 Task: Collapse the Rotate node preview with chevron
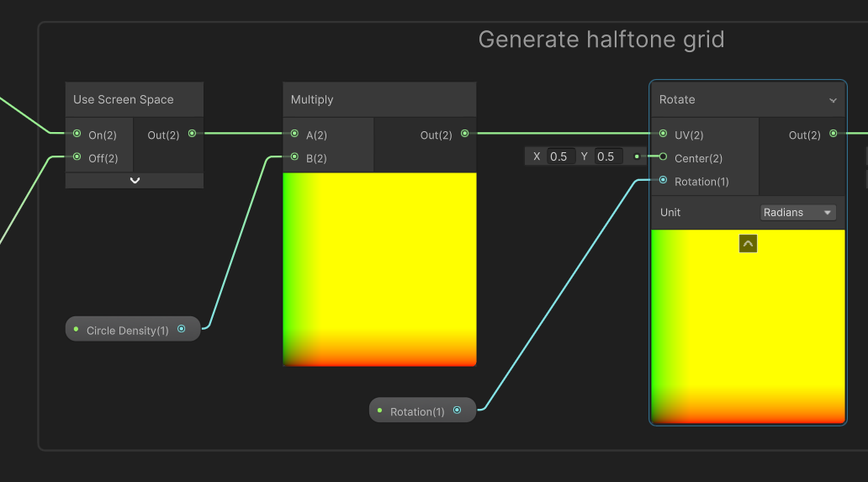[748, 244]
